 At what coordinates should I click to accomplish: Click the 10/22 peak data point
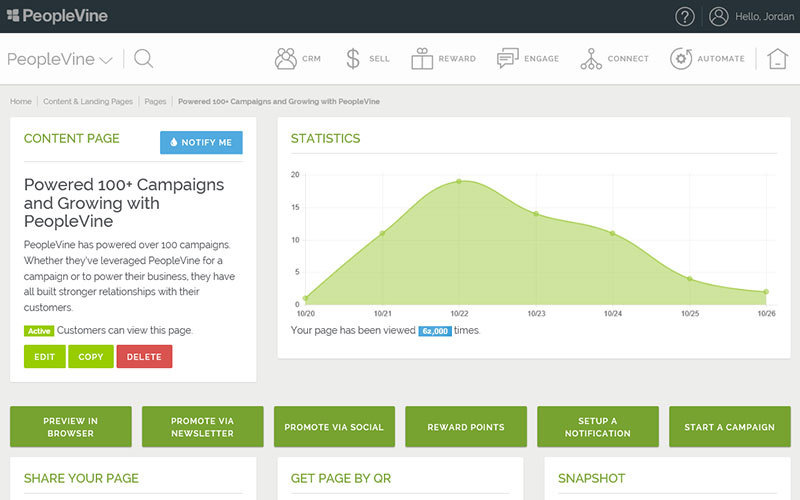point(459,181)
